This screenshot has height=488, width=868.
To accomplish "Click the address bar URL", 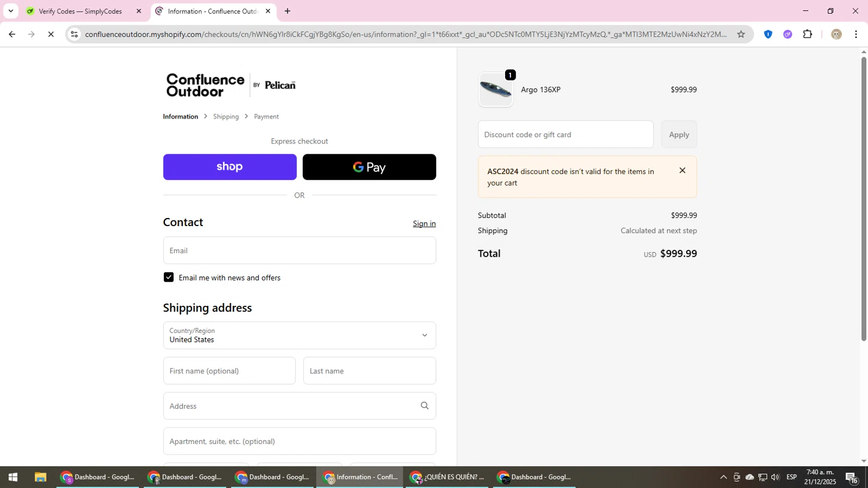I will 405,34.
